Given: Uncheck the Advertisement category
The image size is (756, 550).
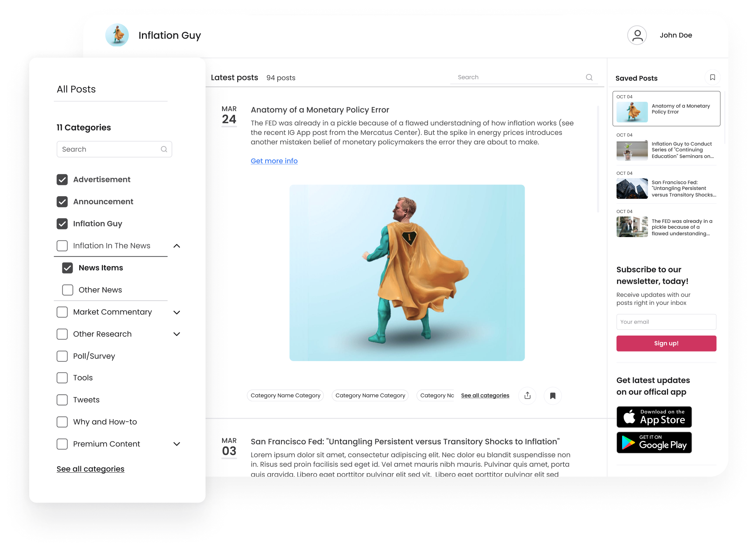Looking at the screenshot, I should click(x=62, y=179).
